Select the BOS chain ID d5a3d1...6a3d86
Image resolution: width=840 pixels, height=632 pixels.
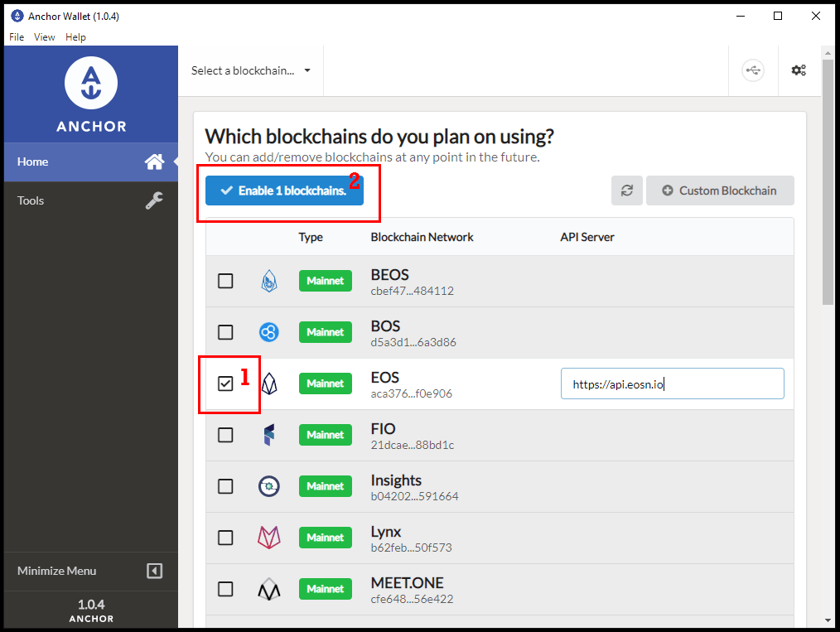[x=413, y=342]
